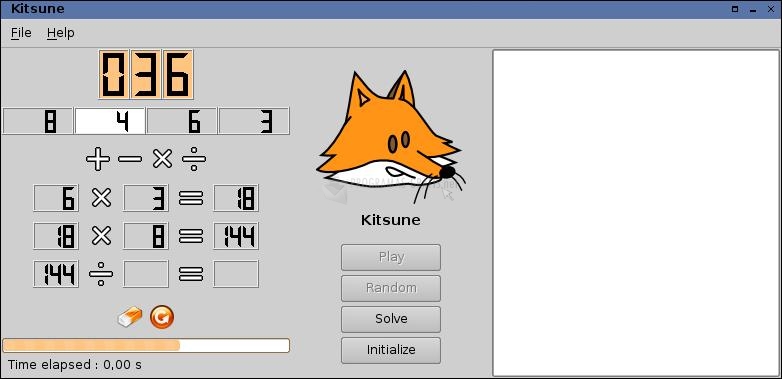
Task: Pick the number tile 3
Action: coord(254,121)
